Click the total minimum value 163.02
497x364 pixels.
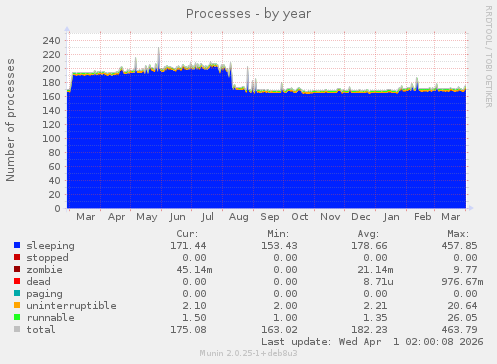click(x=279, y=330)
